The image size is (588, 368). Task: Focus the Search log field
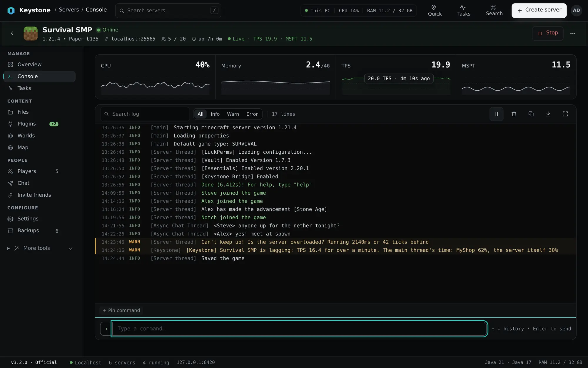(145, 114)
